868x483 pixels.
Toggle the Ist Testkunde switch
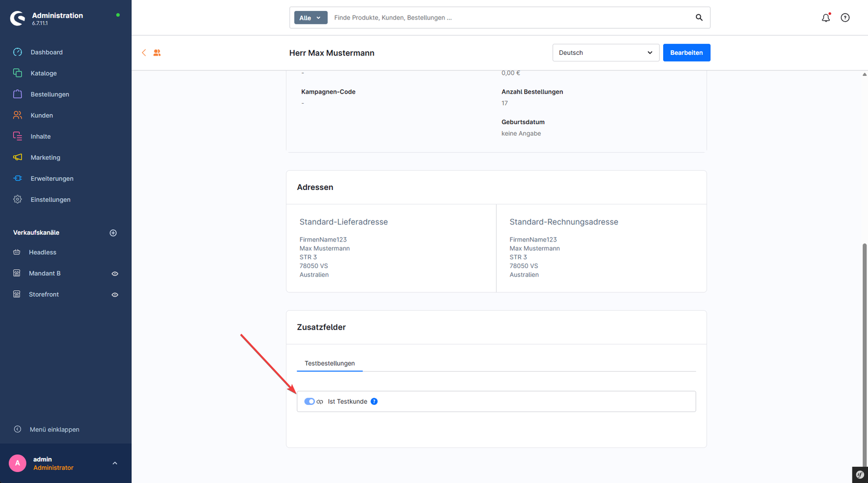(x=309, y=402)
